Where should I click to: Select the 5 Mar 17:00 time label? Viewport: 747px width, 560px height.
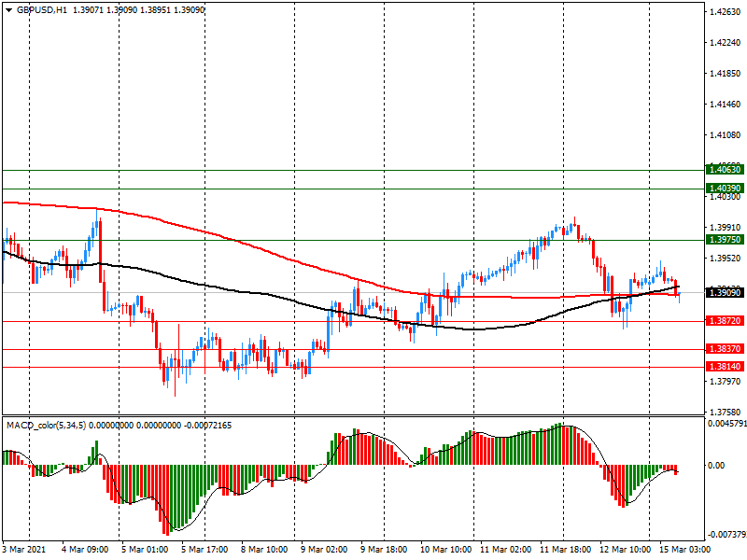204,550
